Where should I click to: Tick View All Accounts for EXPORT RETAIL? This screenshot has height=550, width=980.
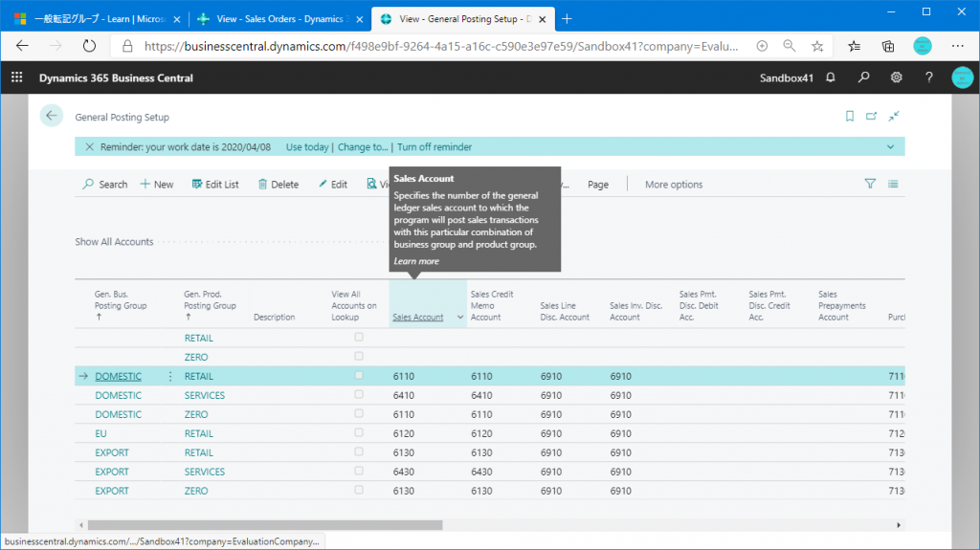coord(359,451)
